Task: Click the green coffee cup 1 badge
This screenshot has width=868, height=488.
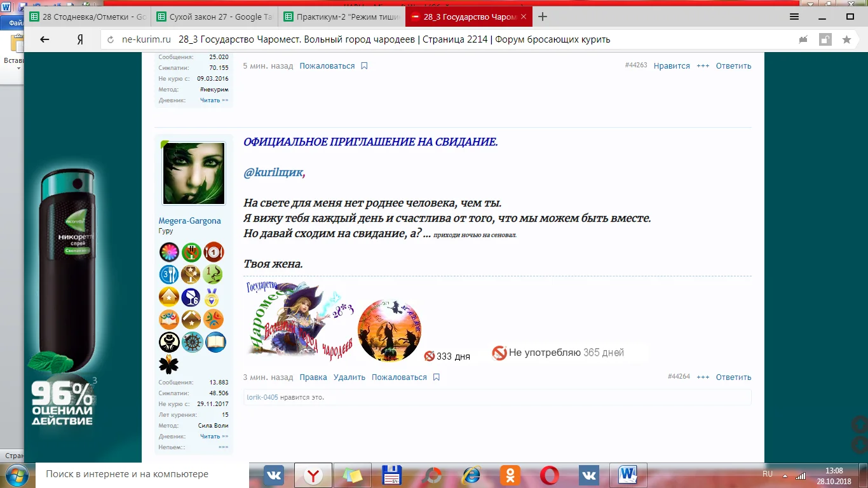Action: (214, 274)
